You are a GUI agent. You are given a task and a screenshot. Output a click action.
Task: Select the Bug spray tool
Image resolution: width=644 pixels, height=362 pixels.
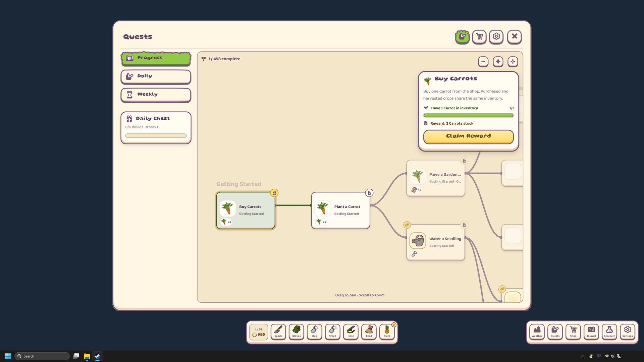pos(315,332)
